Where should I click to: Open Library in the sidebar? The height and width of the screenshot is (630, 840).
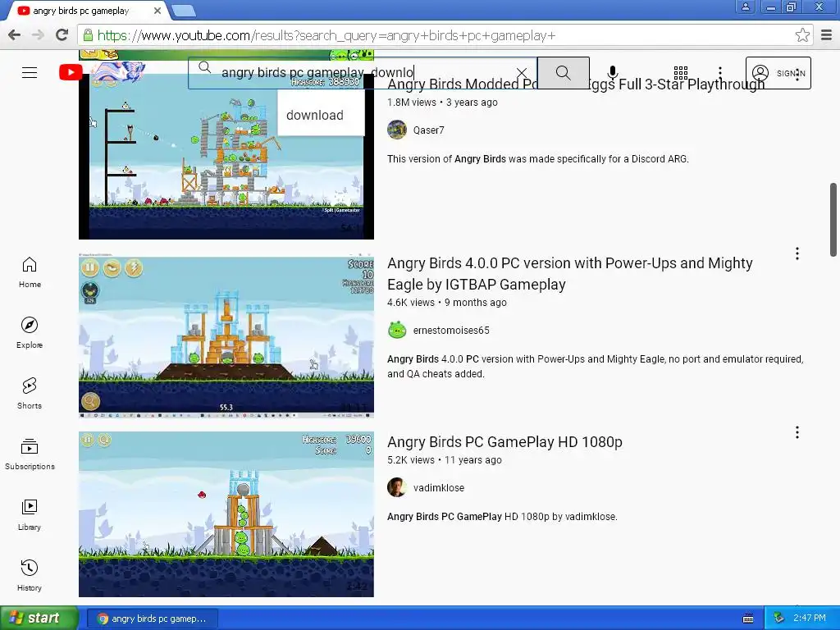(30, 515)
